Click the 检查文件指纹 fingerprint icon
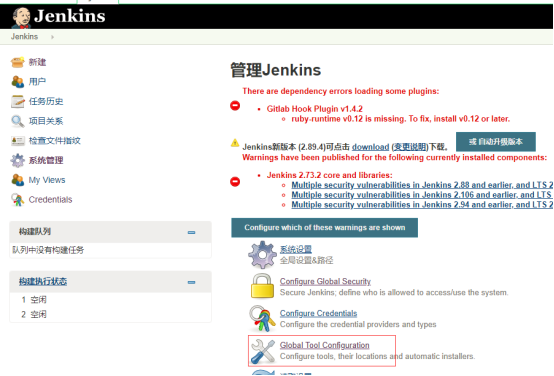554x376 pixels. tap(17, 141)
